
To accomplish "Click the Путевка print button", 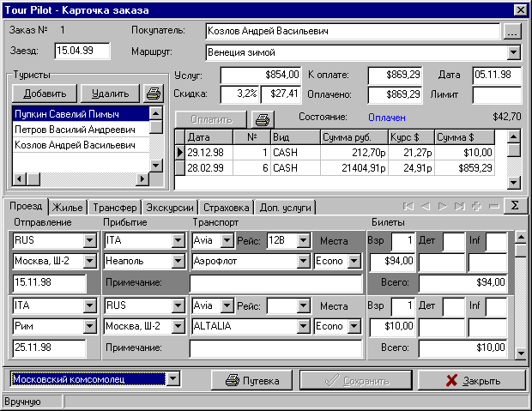I will point(252,380).
